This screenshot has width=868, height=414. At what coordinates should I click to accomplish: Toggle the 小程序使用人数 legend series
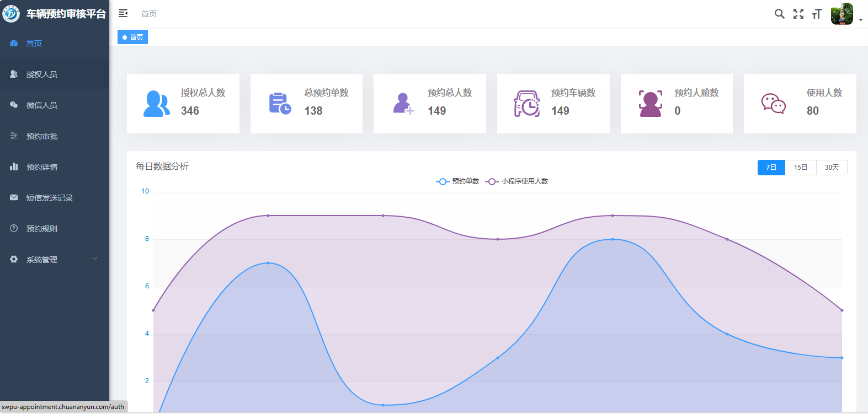point(517,181)
